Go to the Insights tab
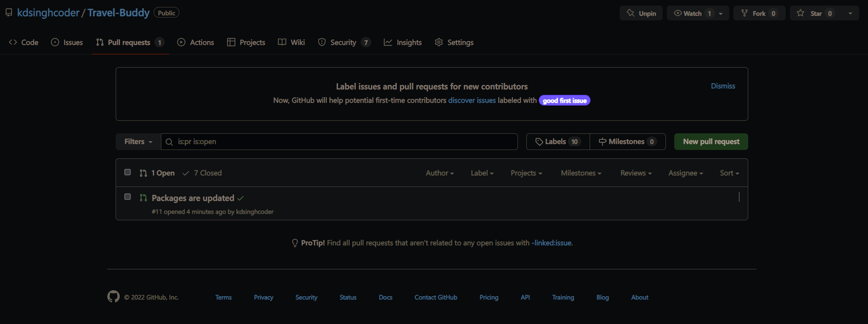The width and height of the screenshot is (868, 324). (403, 42)
